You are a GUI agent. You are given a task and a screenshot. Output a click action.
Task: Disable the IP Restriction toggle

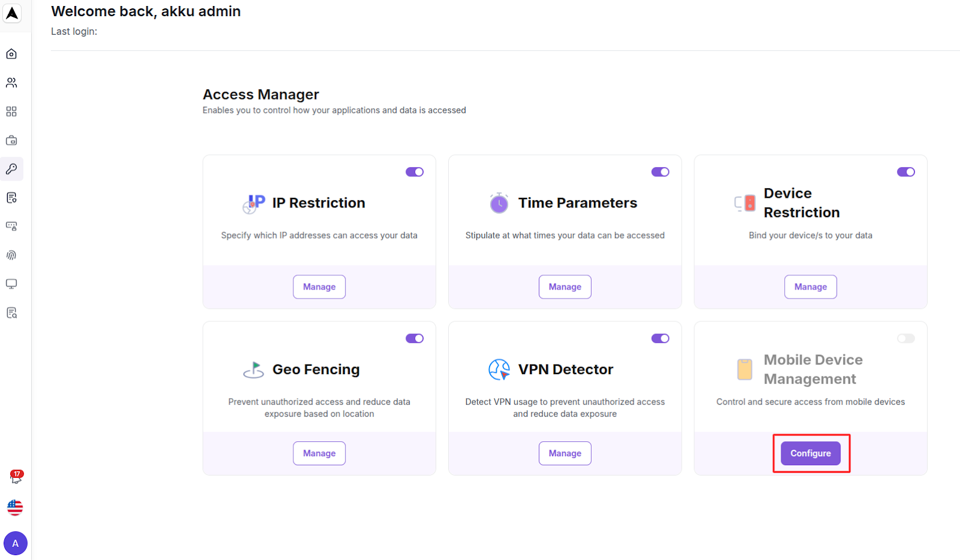pyautogui.click(x=415, y=171)
